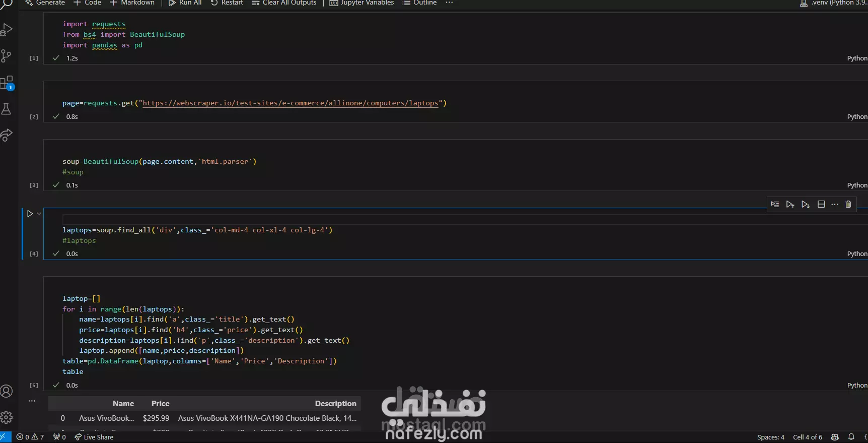This screenshot has width=868, height=443.
Task: Select the Asus VivoBook name cell
Action: point(107,418)
